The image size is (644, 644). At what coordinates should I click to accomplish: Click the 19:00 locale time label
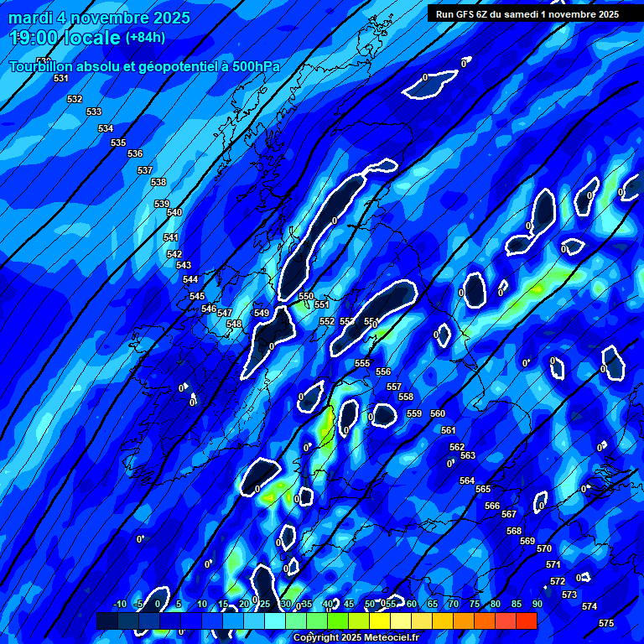65,38
